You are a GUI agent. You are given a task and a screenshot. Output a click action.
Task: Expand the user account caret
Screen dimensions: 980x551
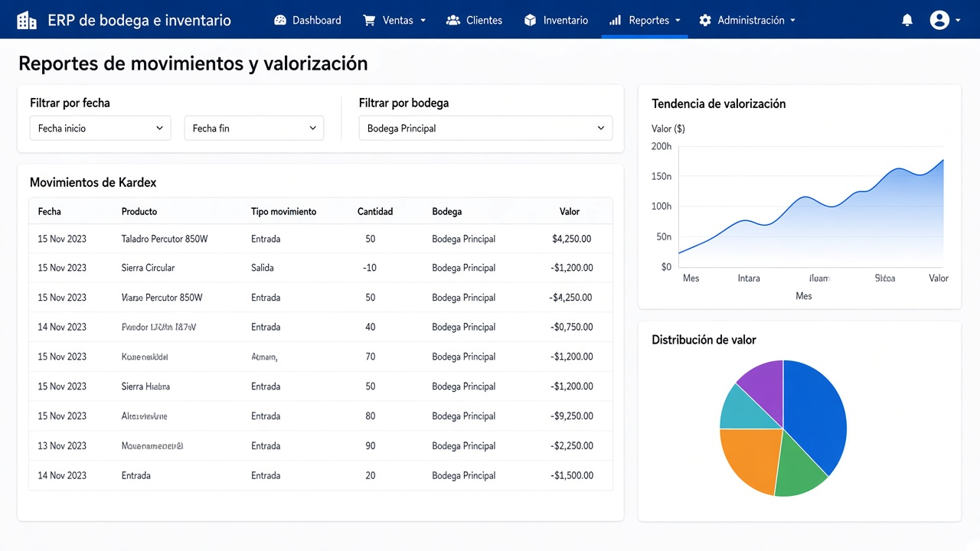tap(958, 21)
